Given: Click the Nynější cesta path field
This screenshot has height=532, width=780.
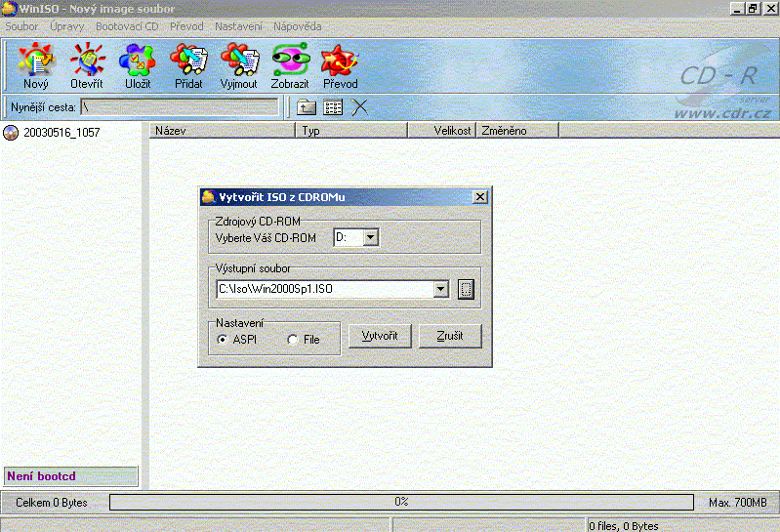Looking at the screenshot, I should 179,107.
